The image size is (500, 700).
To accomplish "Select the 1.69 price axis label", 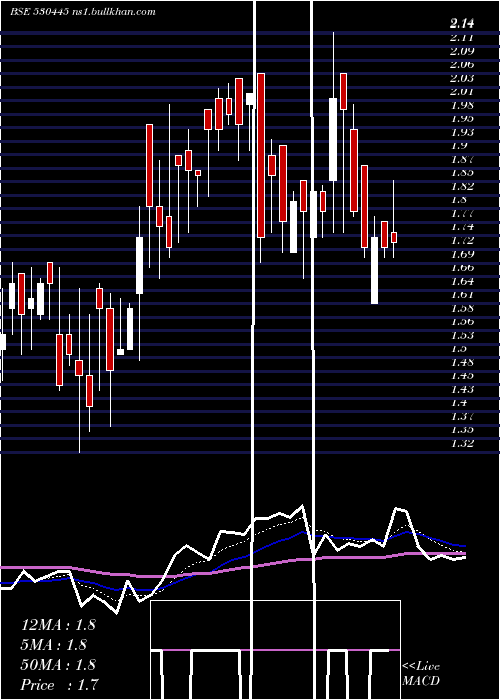I will (x=462, y=254).
